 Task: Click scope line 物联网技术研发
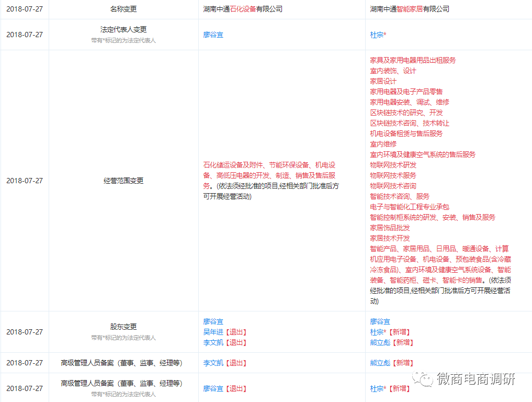pos(393,165)
